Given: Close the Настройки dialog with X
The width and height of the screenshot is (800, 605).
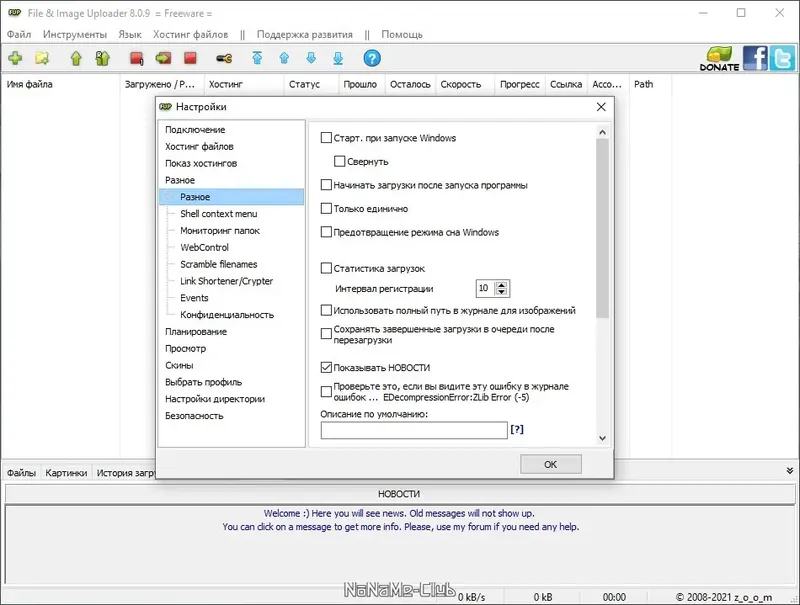Looking at the screenshot, I should click(x=601, y=107).
